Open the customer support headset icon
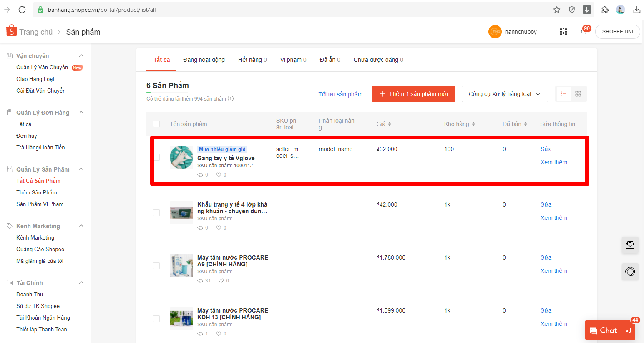The image size is (644, 343). point(630,272)
